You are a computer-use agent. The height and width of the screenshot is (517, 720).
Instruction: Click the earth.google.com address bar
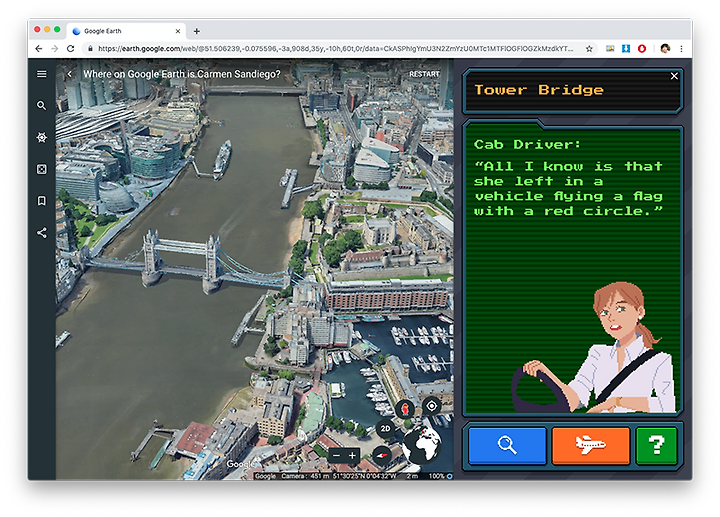335,49
